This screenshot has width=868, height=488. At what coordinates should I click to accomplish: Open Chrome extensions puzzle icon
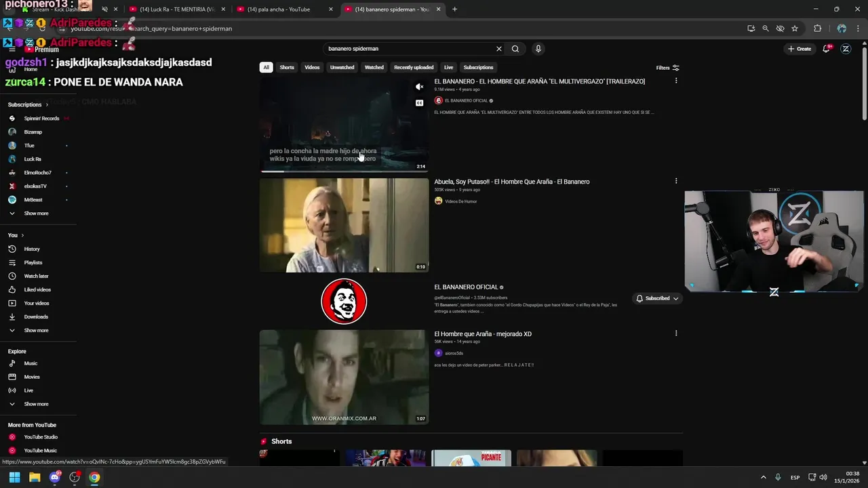coord(817,28)
